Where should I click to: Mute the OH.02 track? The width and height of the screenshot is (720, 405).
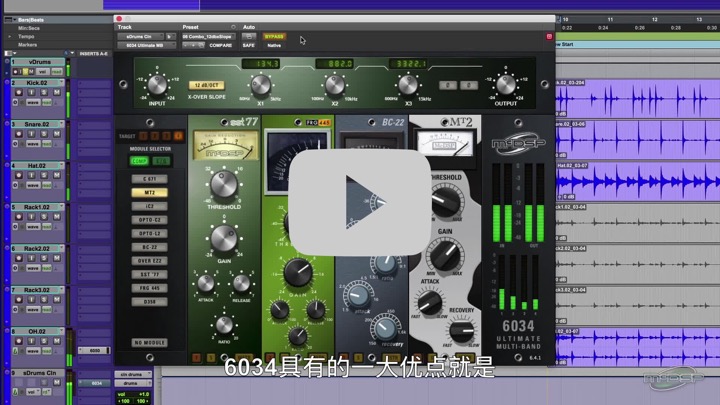[57, 341]
